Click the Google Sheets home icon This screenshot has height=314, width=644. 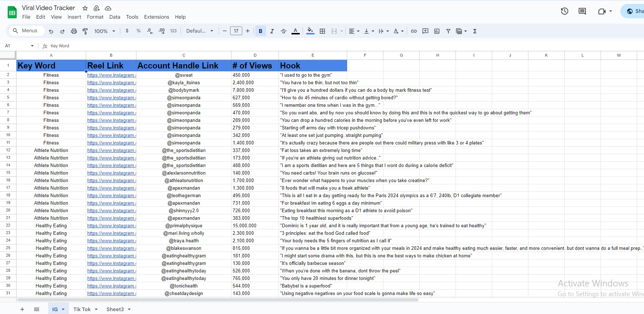click(x=12, y=13)
